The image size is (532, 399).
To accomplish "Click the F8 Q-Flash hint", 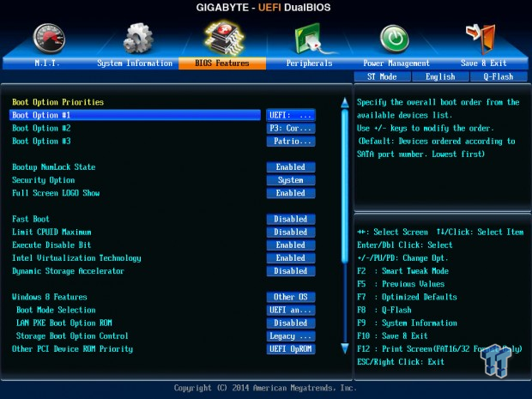I will (x=384, y=310).
